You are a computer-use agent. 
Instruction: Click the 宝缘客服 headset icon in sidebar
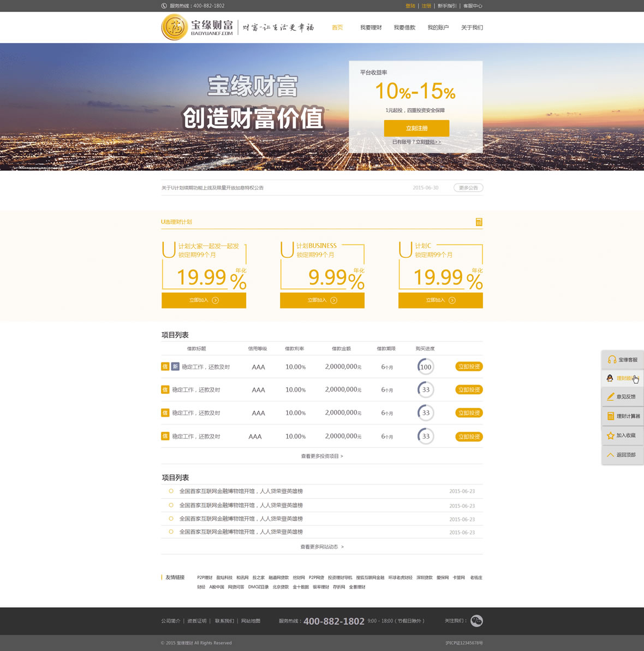(612, 359)
